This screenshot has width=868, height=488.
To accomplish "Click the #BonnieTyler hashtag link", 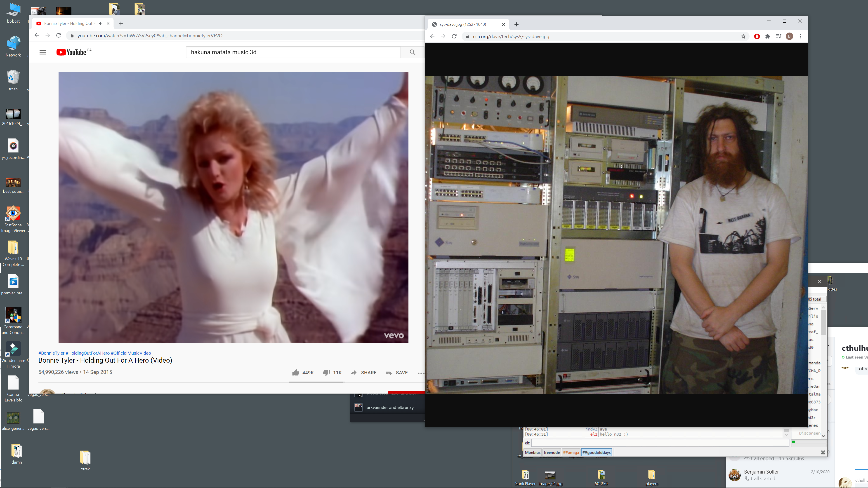I will [51, 353].
